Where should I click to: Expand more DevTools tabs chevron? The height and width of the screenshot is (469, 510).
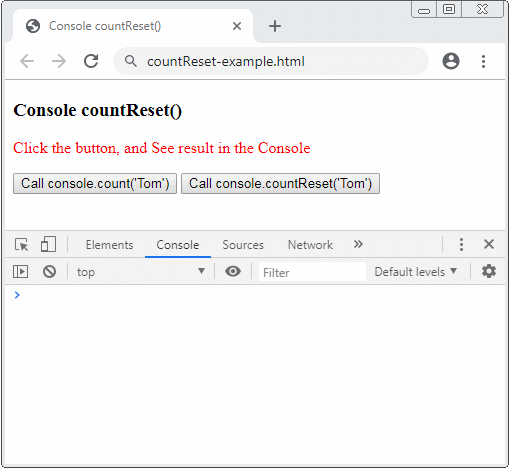tap(358, 244)
